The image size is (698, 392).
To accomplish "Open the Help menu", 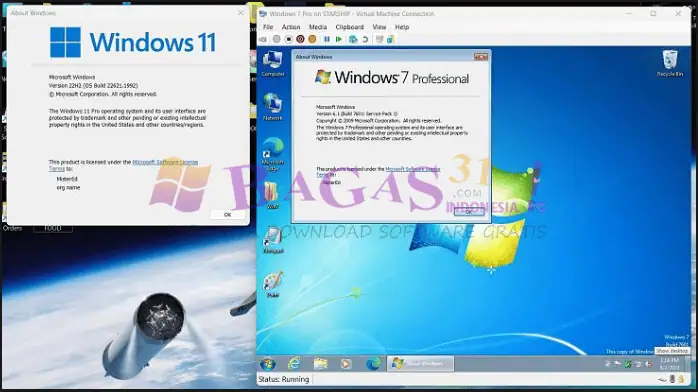I will click(x=402, y=27).
